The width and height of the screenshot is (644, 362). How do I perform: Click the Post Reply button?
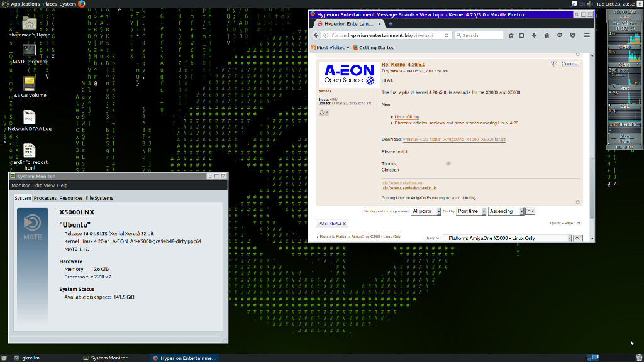[x=332, y=223]
